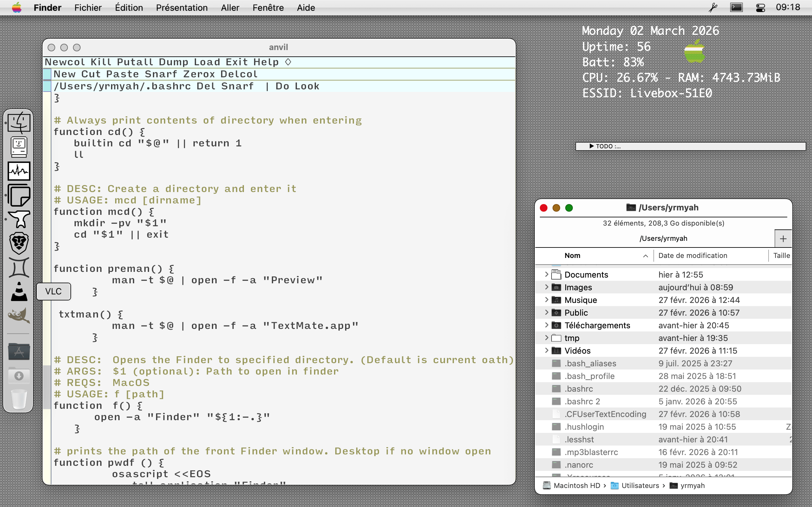Expand the TODO disclosure triangle
The image size is (812, 507).
pyautogui.click(x=592, y=146)
